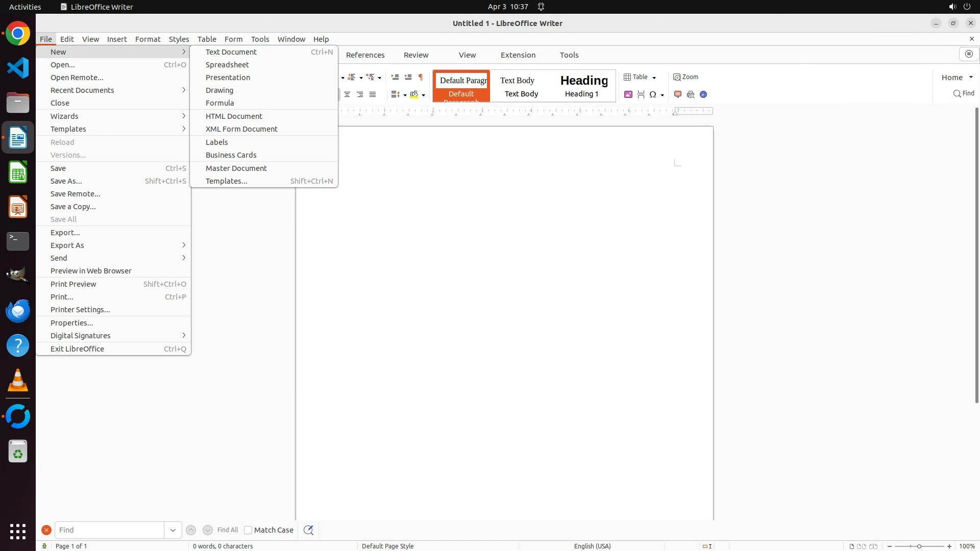980x551 pixels.
Task: Choose Spreadsheet from the New submenu
Action: coord(227,65)
